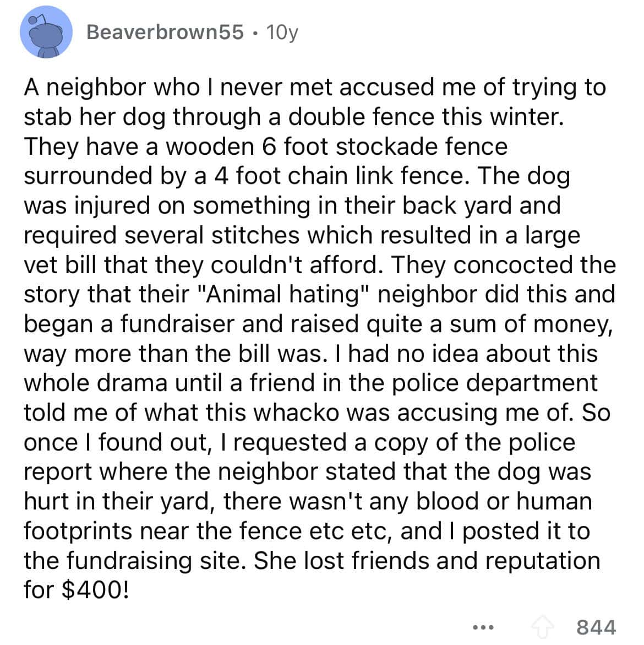Viewport: 644px width, 645px height.
Task: Click the quoted phrase "Animal hating"
Action: pyautogui.click(x=286, y=294)
